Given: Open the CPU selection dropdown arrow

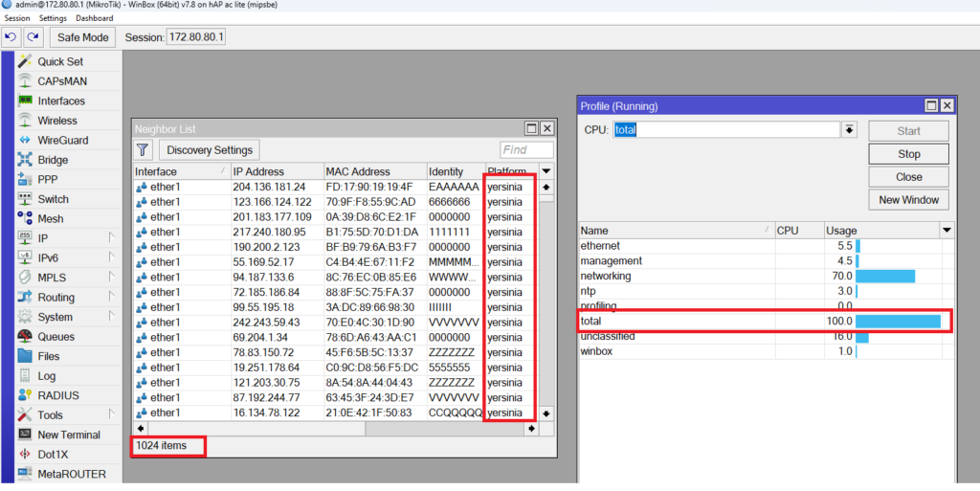Looking at the screenshot, I should click(849, 130).
